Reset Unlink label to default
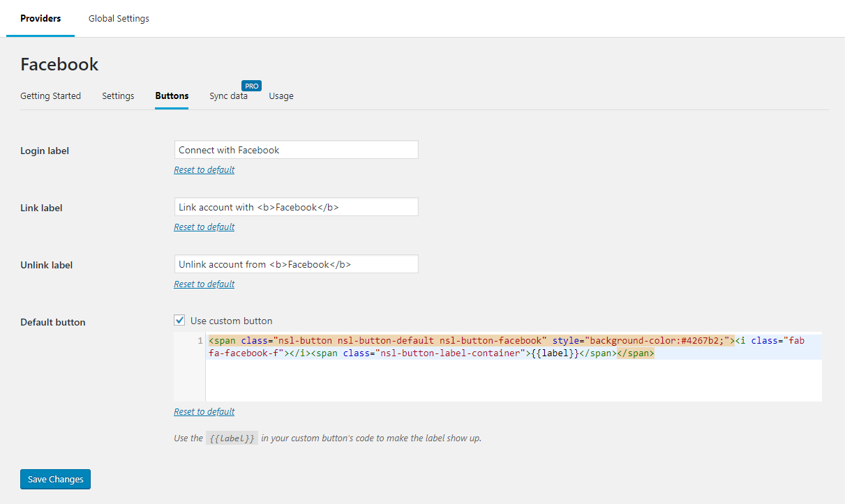 coord(204,284)
